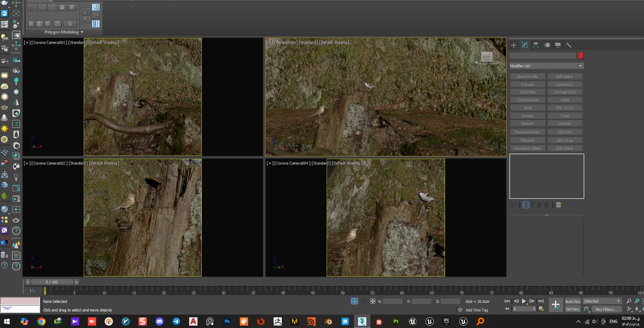Open the Utilities panel wrench icon
Image resolution: width=644 pixels, height=328 pixels.
click(x=569, y=45)
